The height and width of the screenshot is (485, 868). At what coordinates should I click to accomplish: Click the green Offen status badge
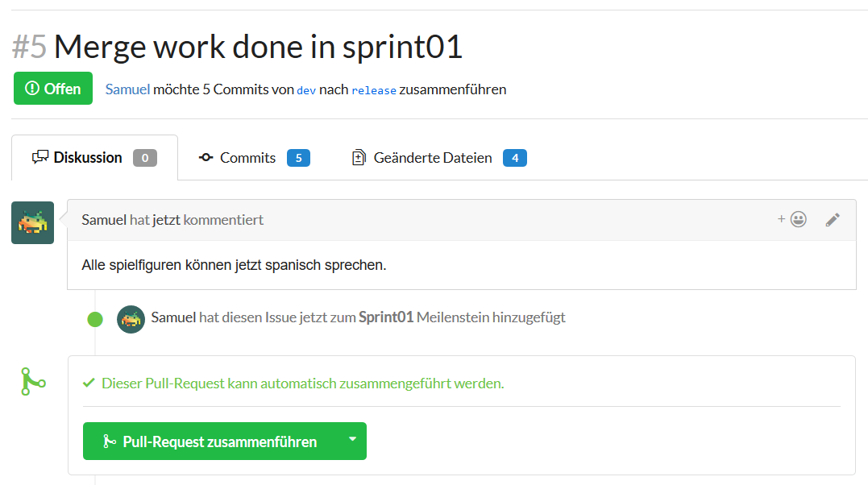(53, 89)
